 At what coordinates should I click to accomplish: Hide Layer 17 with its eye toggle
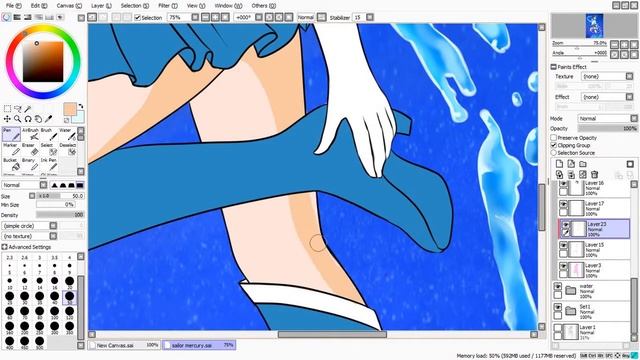pyautogui.click(x=563, y=204)
